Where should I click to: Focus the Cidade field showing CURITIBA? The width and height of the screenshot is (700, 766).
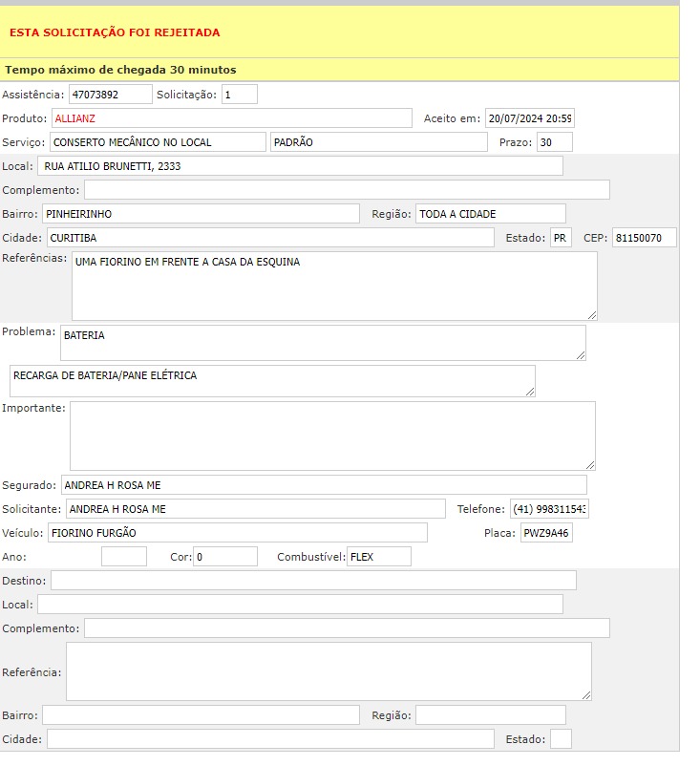click(269, 238)
